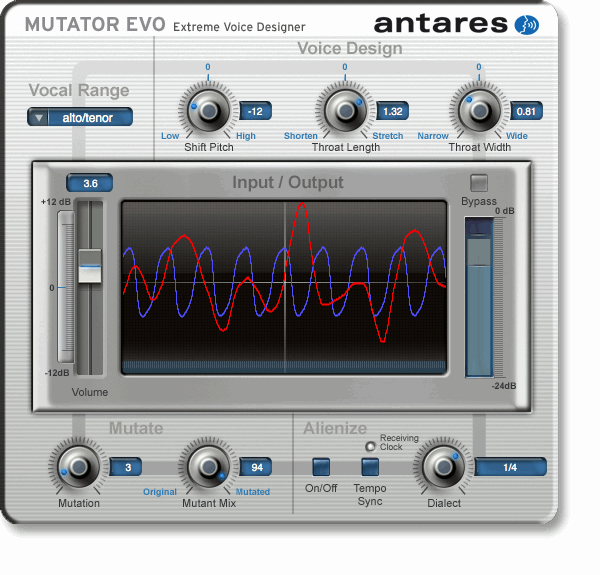Click the Receiving Clock indicator
The image size is (600, 575).
pyautogui.click(x=370, y=446)
